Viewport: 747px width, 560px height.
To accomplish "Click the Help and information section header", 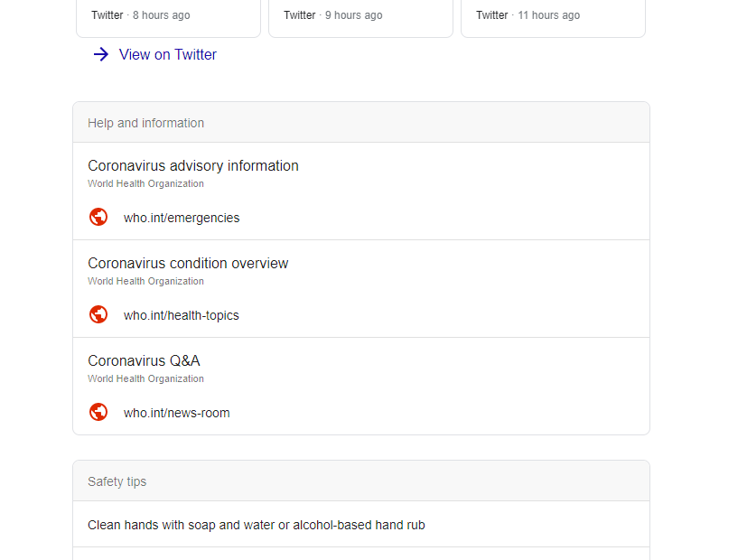I will point(146,123).
